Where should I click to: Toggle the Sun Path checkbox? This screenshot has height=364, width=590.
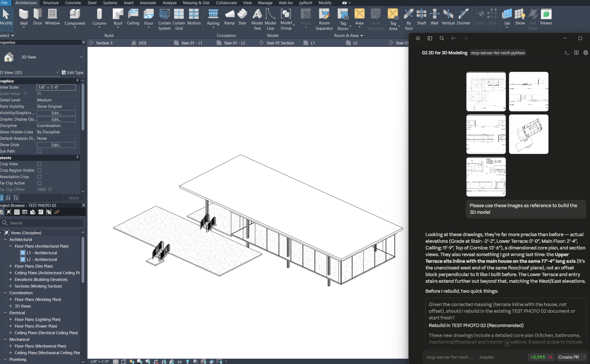click(40, 151)
